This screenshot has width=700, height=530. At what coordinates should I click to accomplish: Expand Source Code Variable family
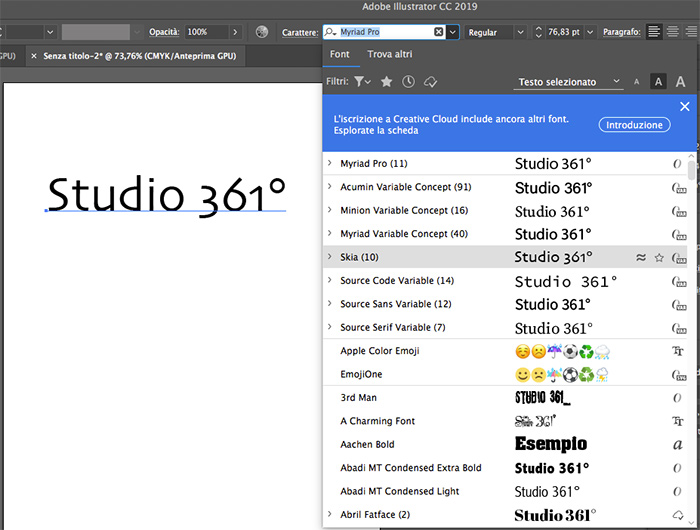329,280
